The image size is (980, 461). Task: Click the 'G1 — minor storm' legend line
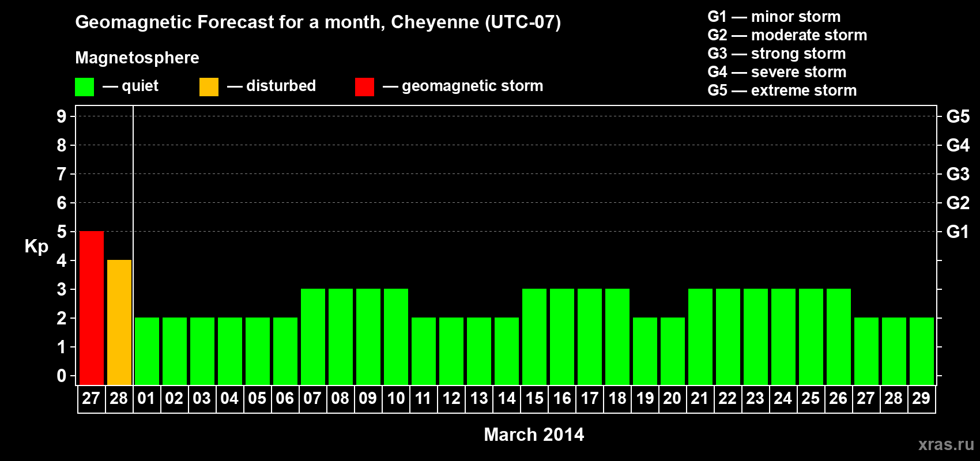[x=774, y=17]
